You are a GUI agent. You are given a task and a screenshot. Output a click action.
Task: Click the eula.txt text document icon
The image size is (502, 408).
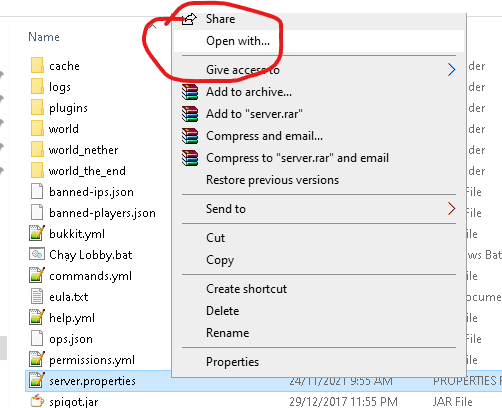click(x=37, y=296)
